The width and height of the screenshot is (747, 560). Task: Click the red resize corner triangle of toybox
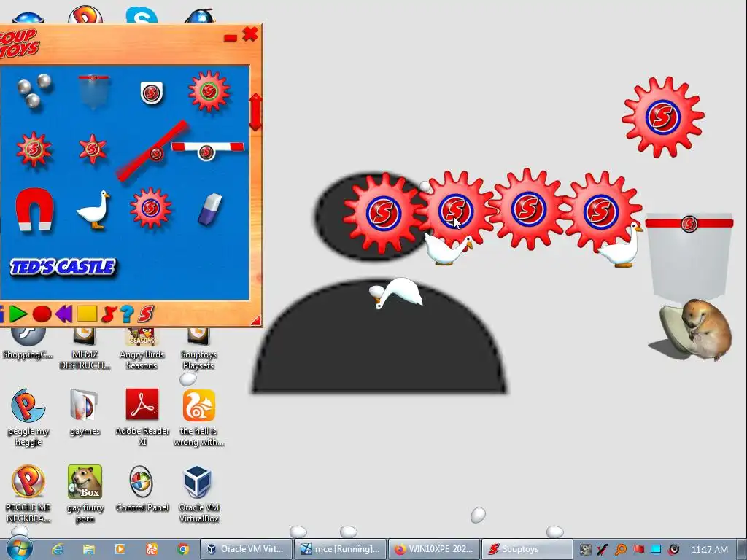(x=257, y=320)
